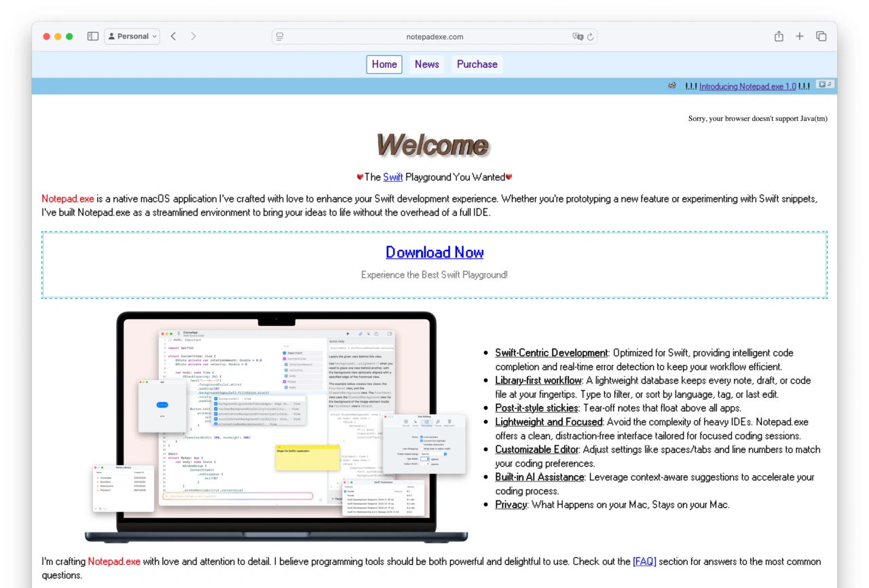Click the page reader icon in address bar
The width and height of the screenshot is (869, 588).
(x=280, y=37)
